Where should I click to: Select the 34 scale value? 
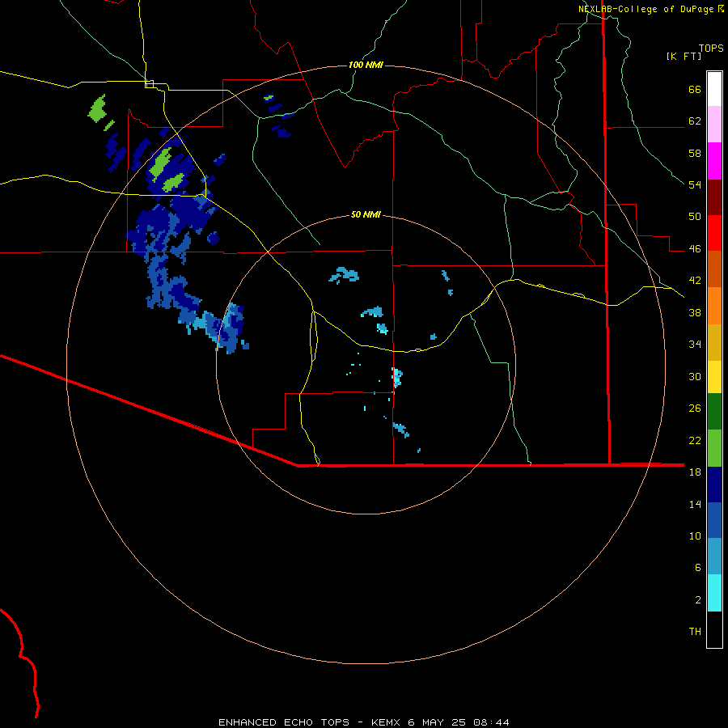tap(695, 345)
